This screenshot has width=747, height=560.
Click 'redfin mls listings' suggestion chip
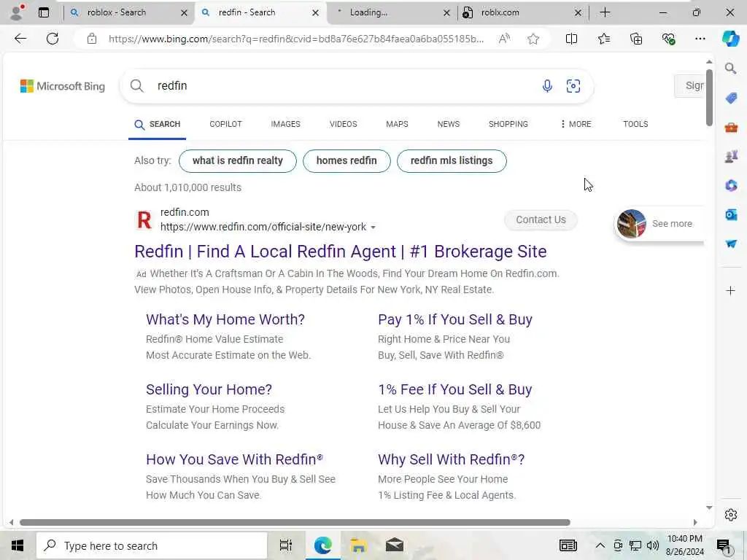coord(451,161)
